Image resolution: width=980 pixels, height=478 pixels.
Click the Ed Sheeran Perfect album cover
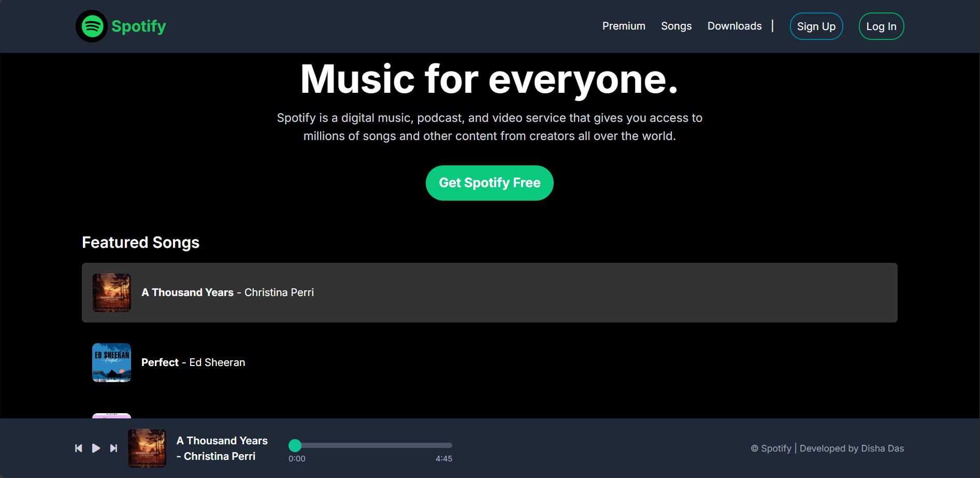pyautogui.click(x=111, y=362)
